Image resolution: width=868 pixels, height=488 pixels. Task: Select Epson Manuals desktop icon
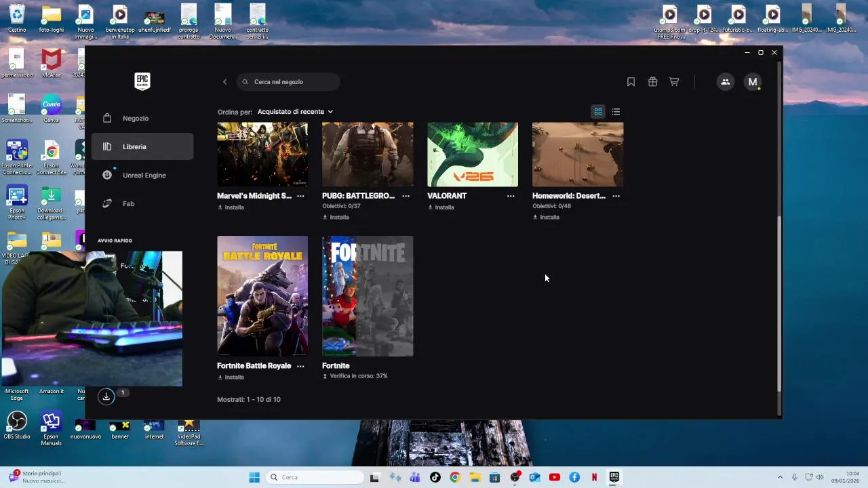52,428
